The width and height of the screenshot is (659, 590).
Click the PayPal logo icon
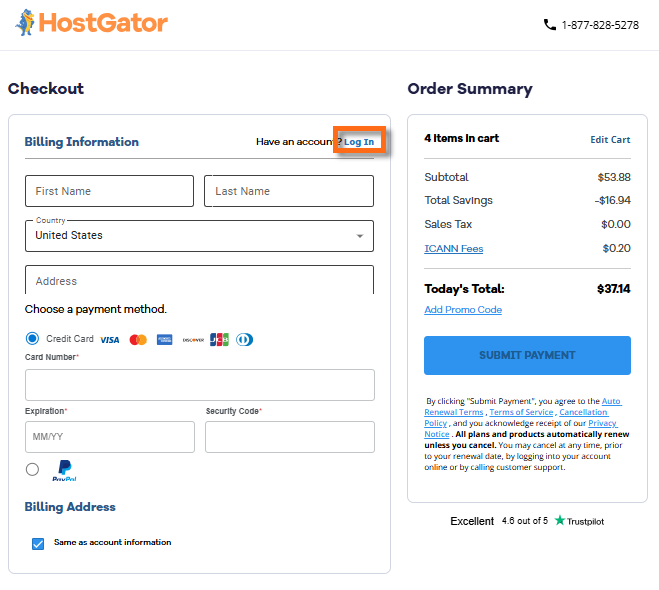click(63, 470)
